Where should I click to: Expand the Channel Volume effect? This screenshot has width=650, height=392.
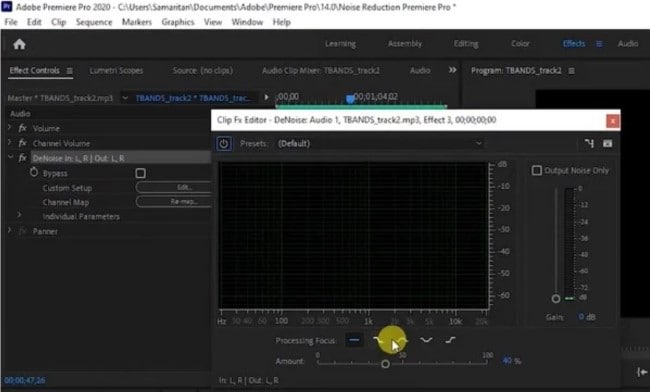pos(9,143)
